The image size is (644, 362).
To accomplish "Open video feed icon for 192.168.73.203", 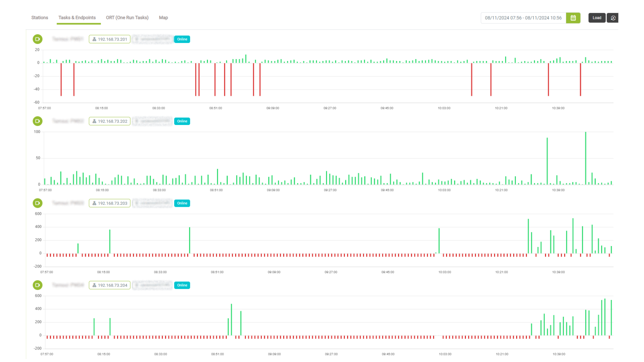I will tap(37, 203).
